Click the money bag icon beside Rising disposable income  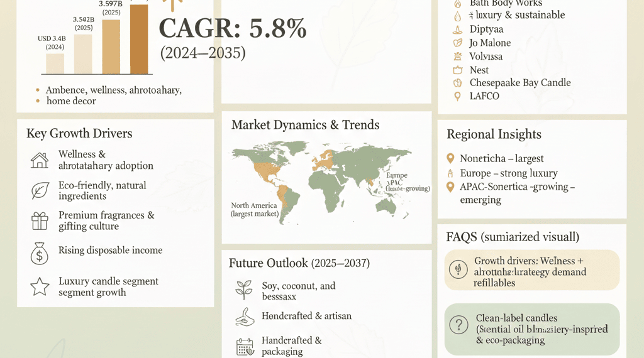[x=40, y=253]
